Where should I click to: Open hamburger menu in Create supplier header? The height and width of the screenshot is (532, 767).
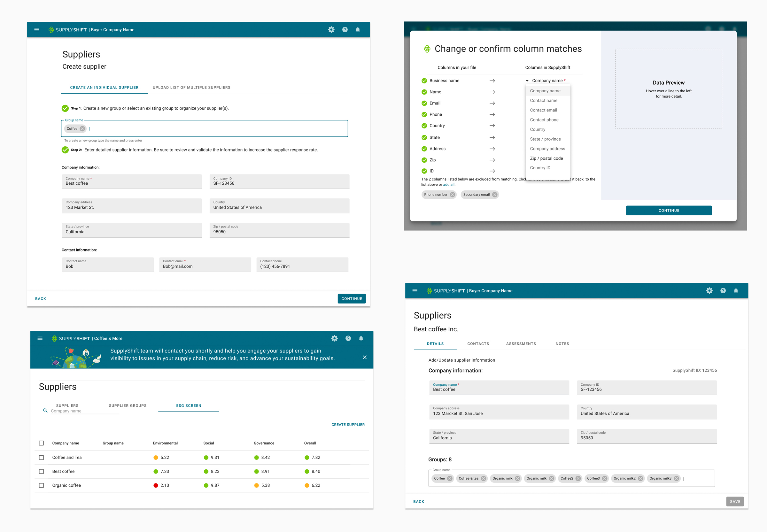pyautogui.click(x=37, y=30)
